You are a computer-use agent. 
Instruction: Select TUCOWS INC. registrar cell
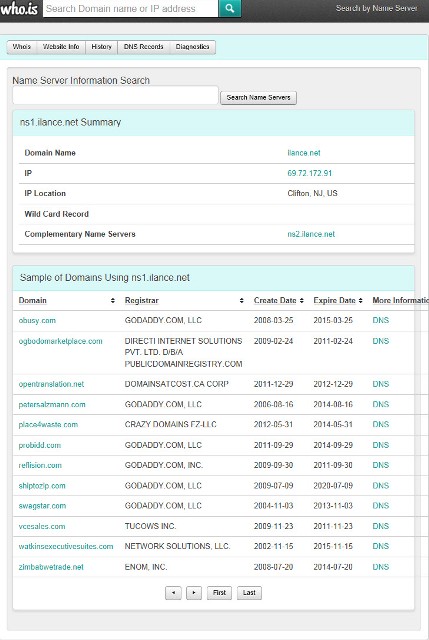pyautogui.click(x=150, y=526)
